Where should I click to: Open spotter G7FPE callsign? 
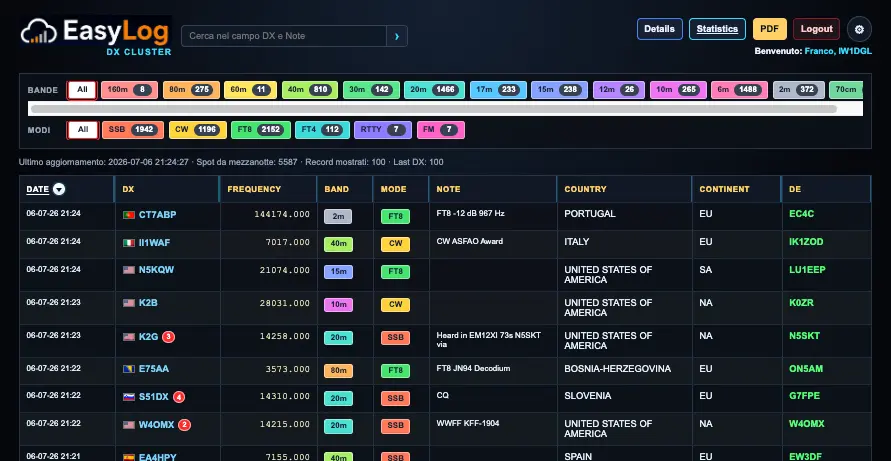point(805,395)
